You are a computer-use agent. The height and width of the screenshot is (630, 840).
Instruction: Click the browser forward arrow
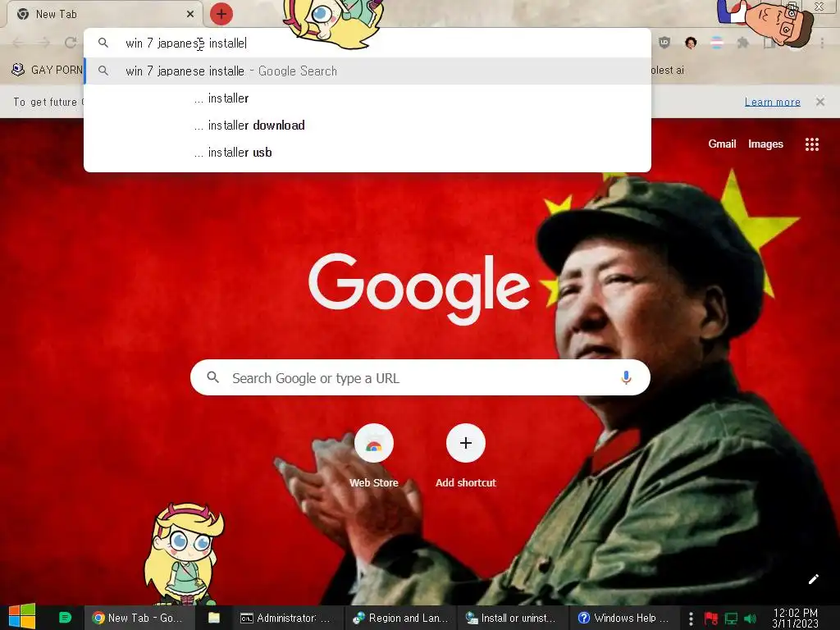(x=44, y=43)
